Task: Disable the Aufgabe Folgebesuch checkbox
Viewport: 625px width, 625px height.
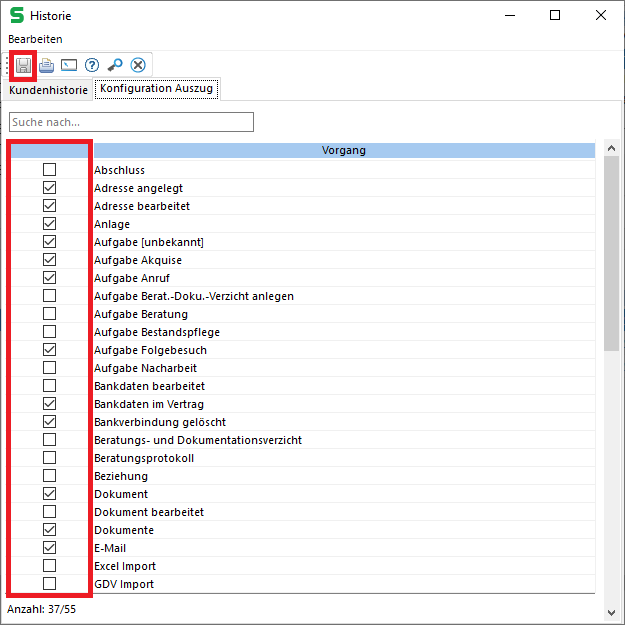Action: coord(50,350)
